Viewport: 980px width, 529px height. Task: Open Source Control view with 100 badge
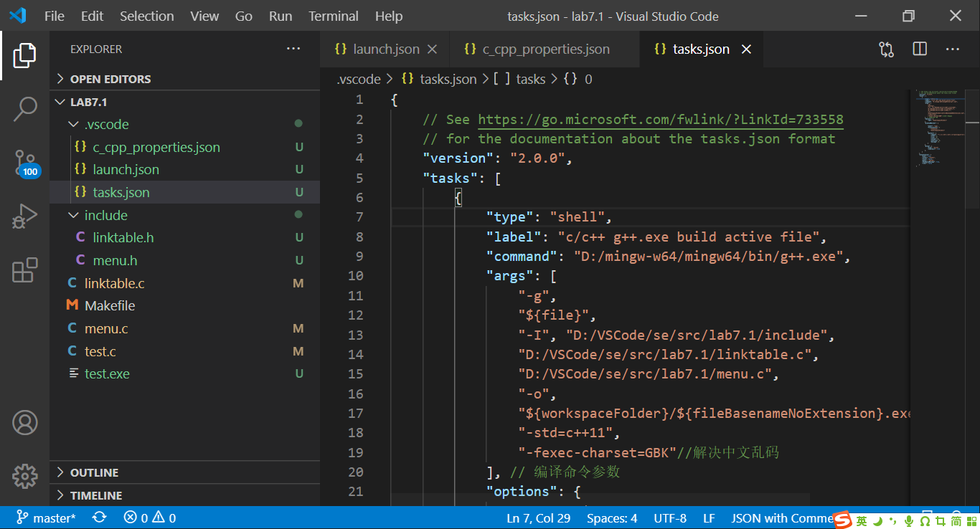point(25,163)
